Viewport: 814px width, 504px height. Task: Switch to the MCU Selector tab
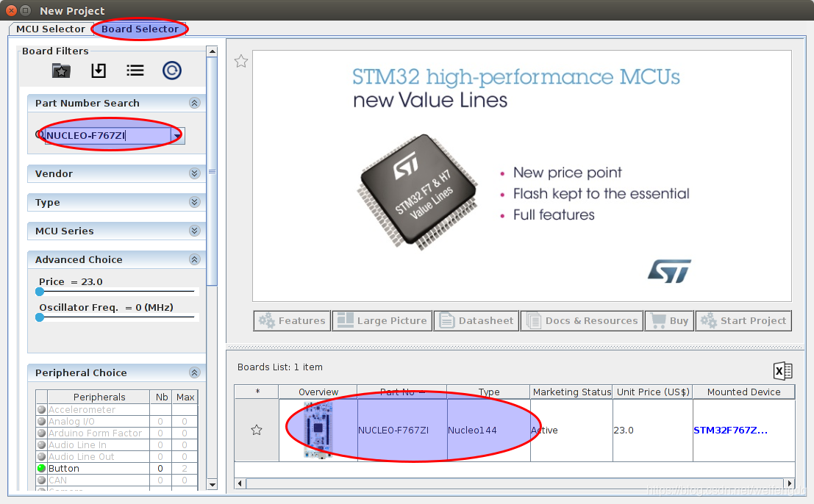[50, 29]
